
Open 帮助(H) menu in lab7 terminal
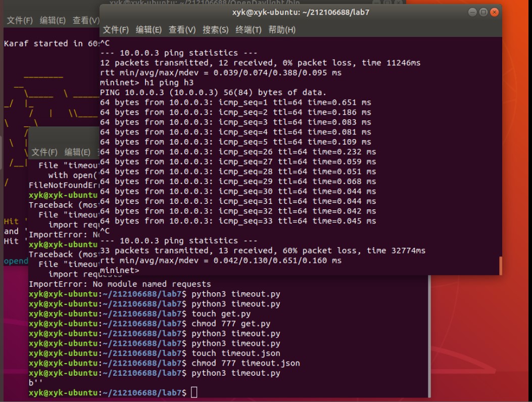pos(282,30)
